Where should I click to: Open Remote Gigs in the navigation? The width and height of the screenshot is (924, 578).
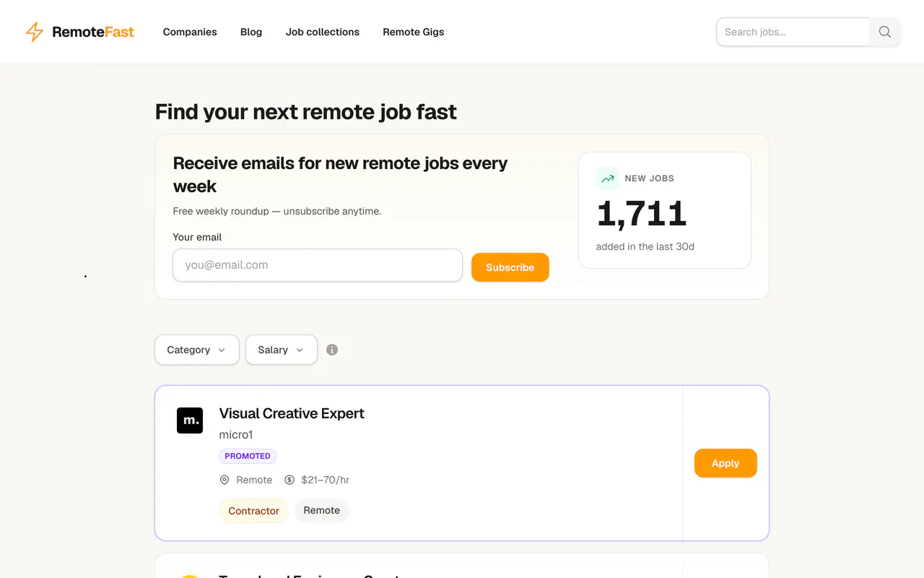coord(414,32)
